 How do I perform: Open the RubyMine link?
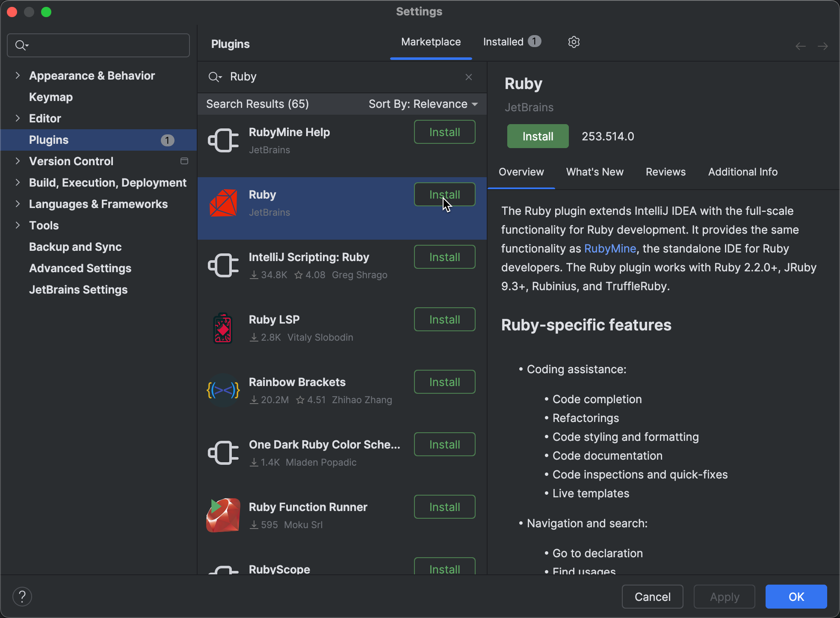pos(610,249)
